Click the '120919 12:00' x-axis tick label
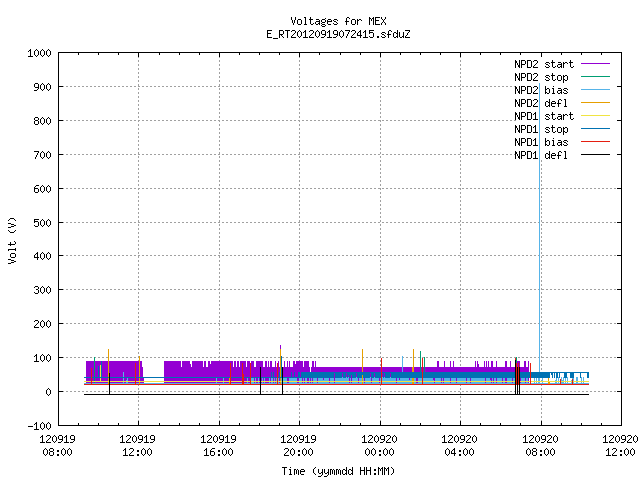640x480 pixels. point(138,446)
